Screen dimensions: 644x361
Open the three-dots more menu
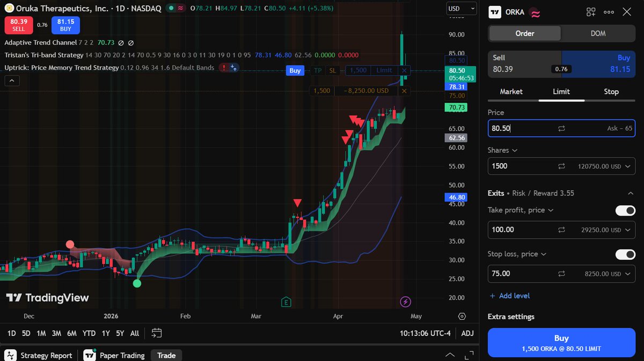pos(609,12)
